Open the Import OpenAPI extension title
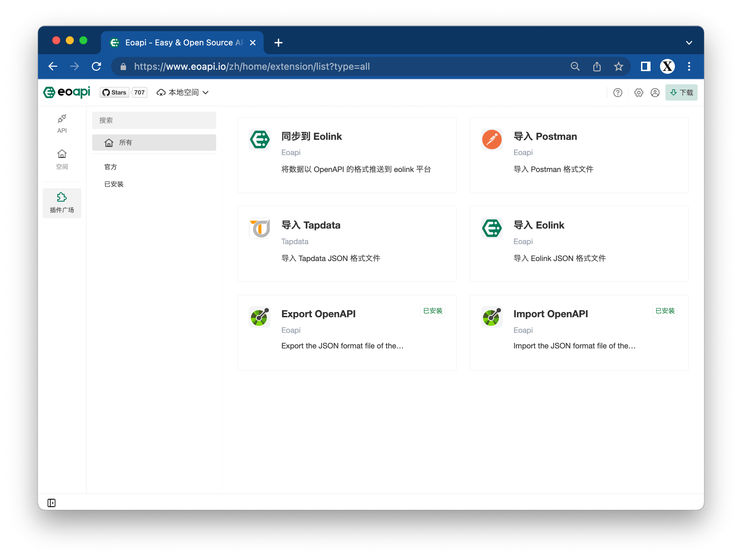Viewport: 742px width, 560px height. point(550,314)
